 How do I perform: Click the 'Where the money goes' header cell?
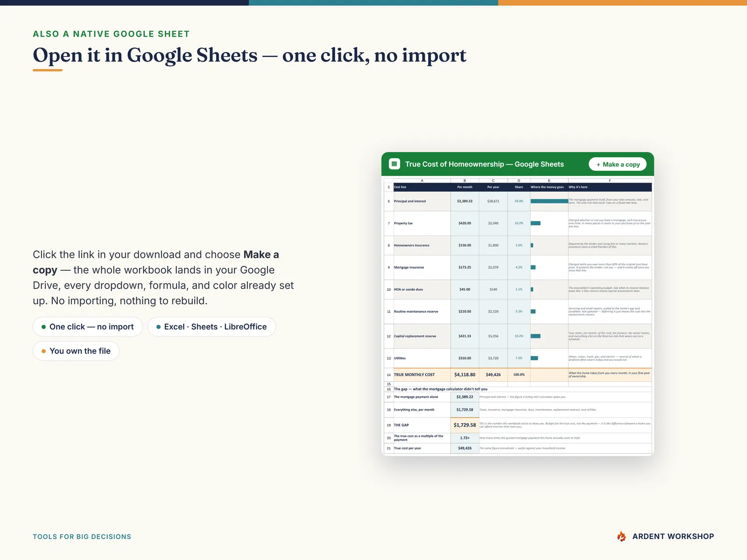click(x=549, y=187)
